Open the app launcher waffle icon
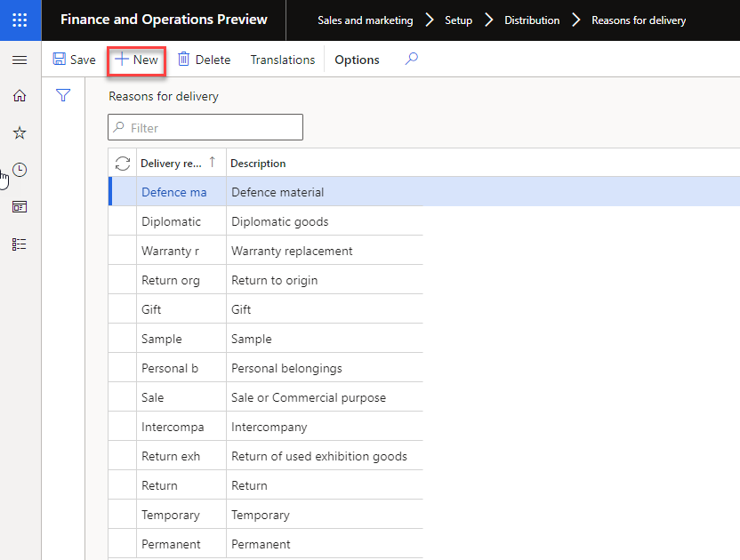This screenshot has width=740, height=560. 20,20
